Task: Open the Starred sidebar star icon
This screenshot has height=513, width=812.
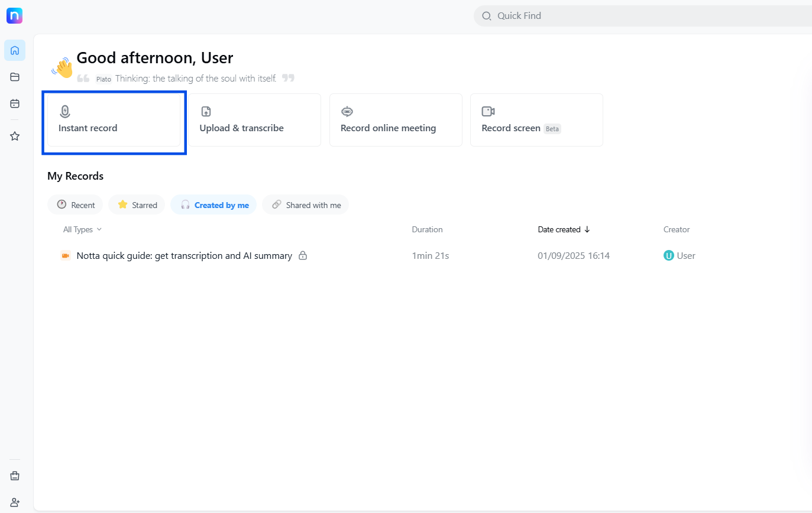Action: pos(15,136)
